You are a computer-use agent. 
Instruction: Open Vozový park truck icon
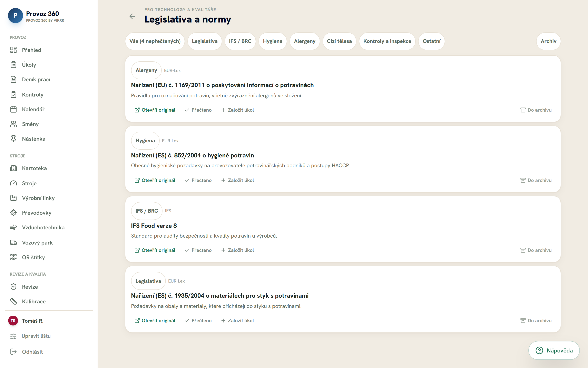[x=13, y=243]
